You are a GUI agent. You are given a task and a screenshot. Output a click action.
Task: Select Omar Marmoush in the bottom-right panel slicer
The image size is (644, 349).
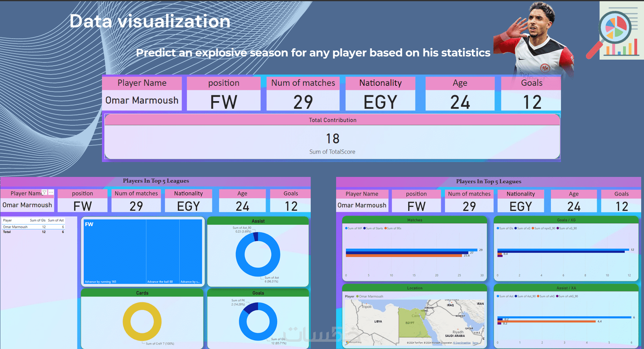click(362, 206)
